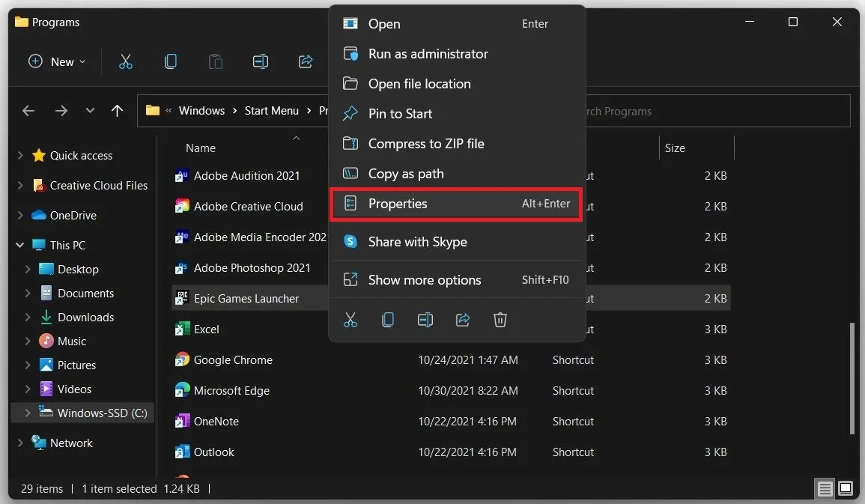This screenshot has height=504, width=865.
Task: Select the Rename icon in the toolbar
Action: tap(261, 61)
